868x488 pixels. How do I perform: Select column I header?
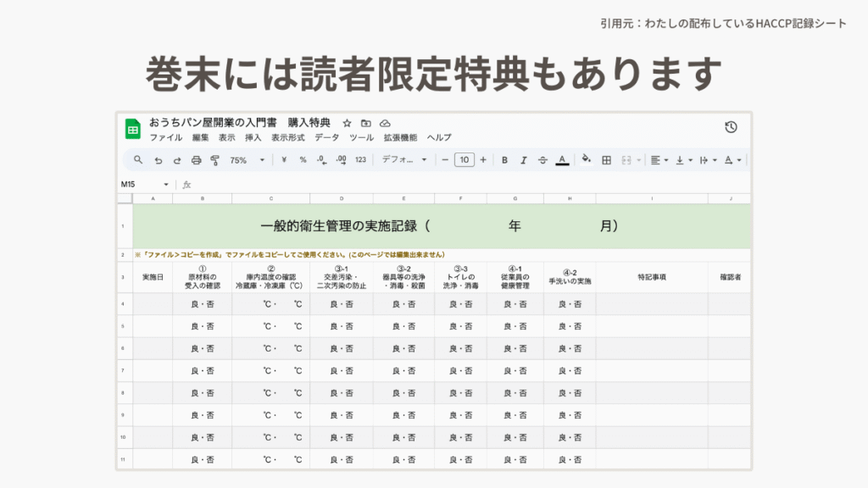point(652,198)
